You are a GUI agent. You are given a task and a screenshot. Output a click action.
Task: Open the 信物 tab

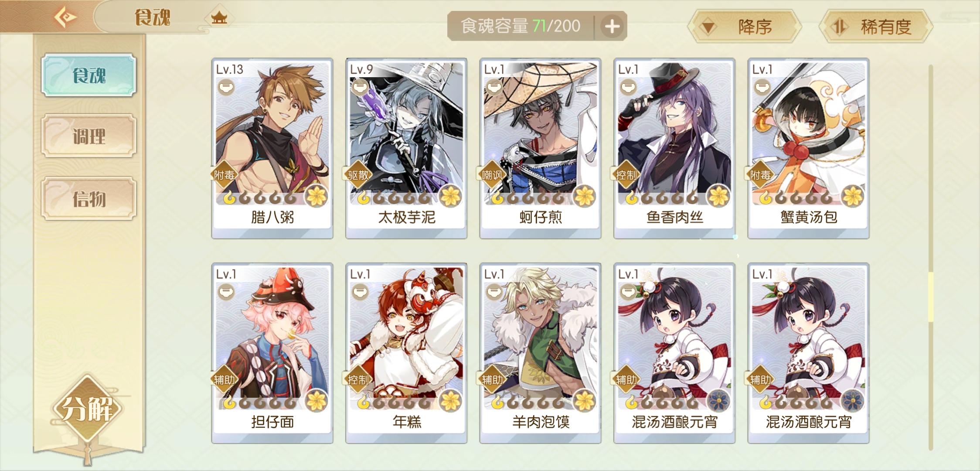coord(89,199)
